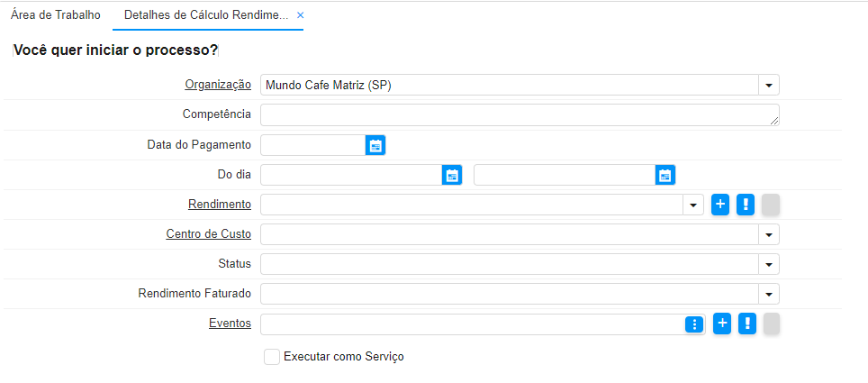Click the 'Status' label
868x383 pixels.
pyautogui.click(x=235, y=264)
